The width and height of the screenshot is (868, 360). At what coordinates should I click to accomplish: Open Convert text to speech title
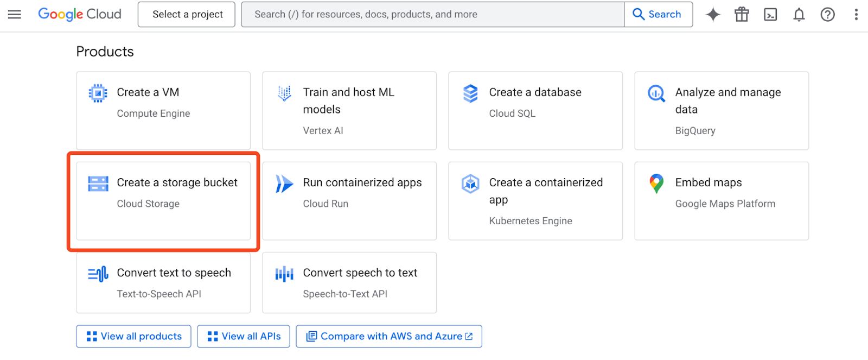click(174, 273)
